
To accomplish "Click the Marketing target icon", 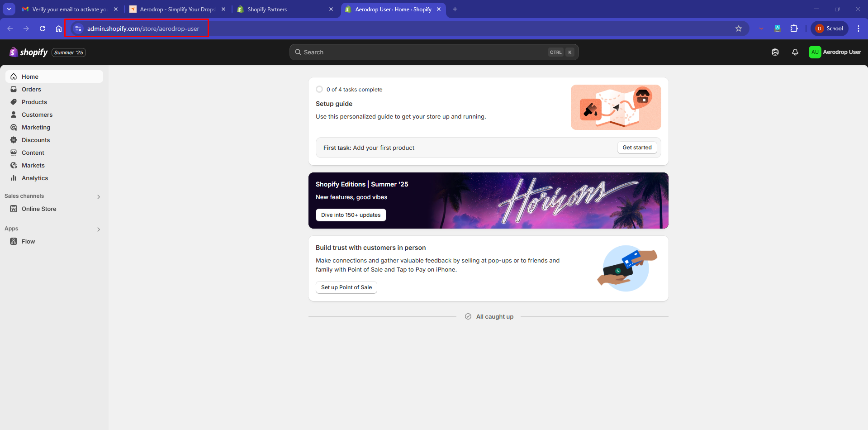I will (x=14, y=127).
